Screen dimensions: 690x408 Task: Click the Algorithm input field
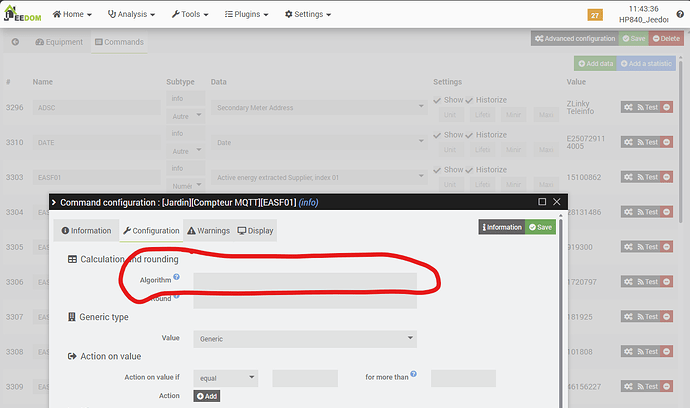coord(305,281)
